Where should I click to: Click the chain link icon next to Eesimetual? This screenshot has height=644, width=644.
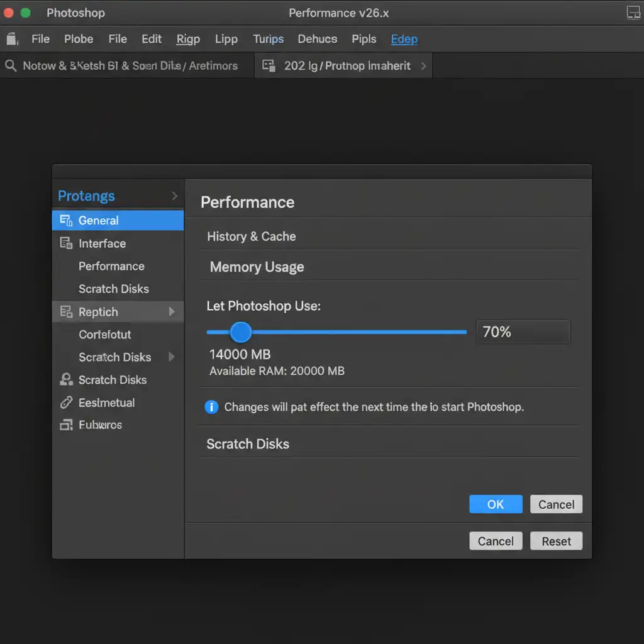click(66, 402)
